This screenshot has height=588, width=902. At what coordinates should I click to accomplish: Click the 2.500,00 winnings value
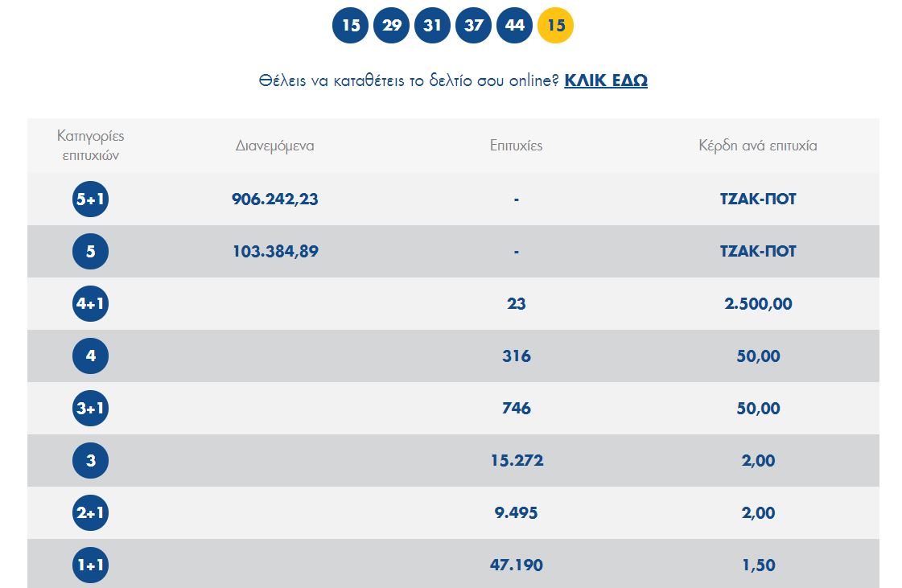(758, 304)
